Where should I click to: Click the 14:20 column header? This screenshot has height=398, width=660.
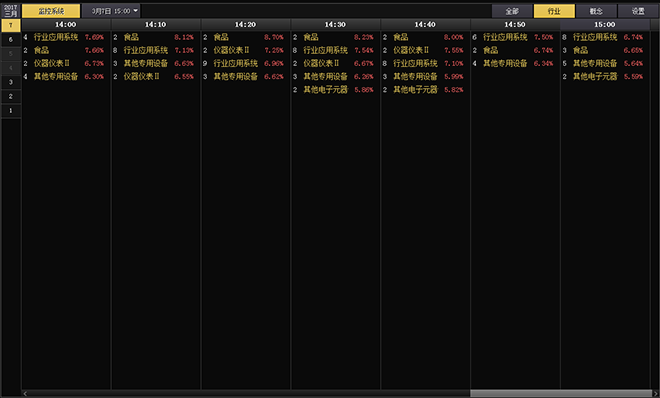point(245,24)
